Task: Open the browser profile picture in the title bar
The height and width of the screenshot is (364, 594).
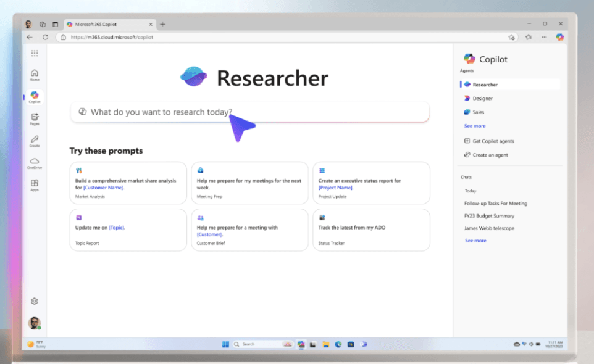Action: (28, 24)
